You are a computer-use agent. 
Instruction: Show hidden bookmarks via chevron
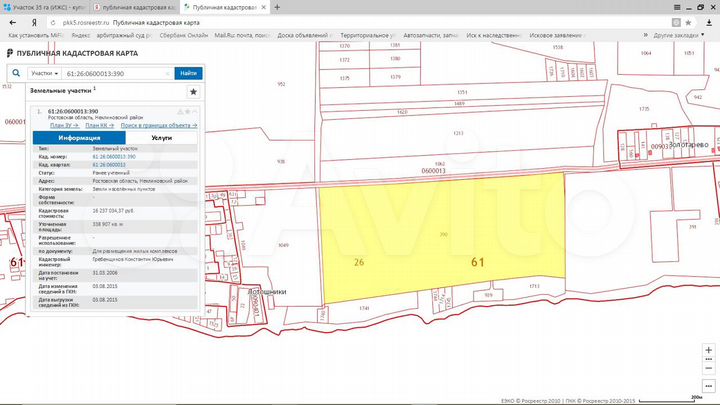coord(644,34)
